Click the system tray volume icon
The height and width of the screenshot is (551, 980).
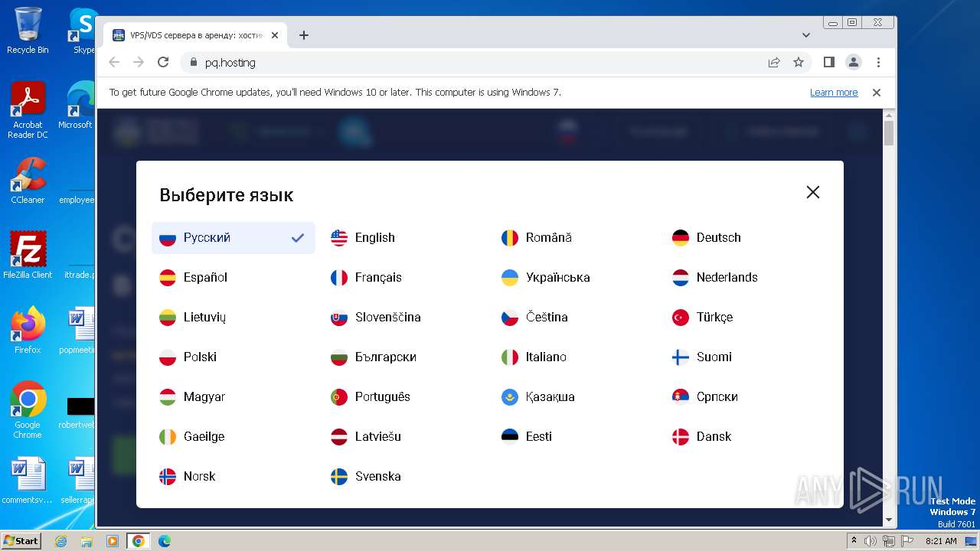(871, 541)
